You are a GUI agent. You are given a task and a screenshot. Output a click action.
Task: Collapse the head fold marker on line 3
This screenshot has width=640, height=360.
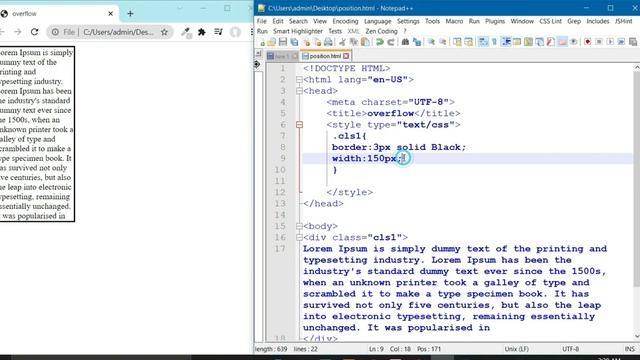[299, 91]
